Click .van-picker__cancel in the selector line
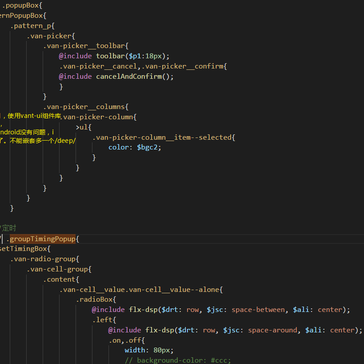The width and height of the screenshot is (364, 364). click(98, 66)
